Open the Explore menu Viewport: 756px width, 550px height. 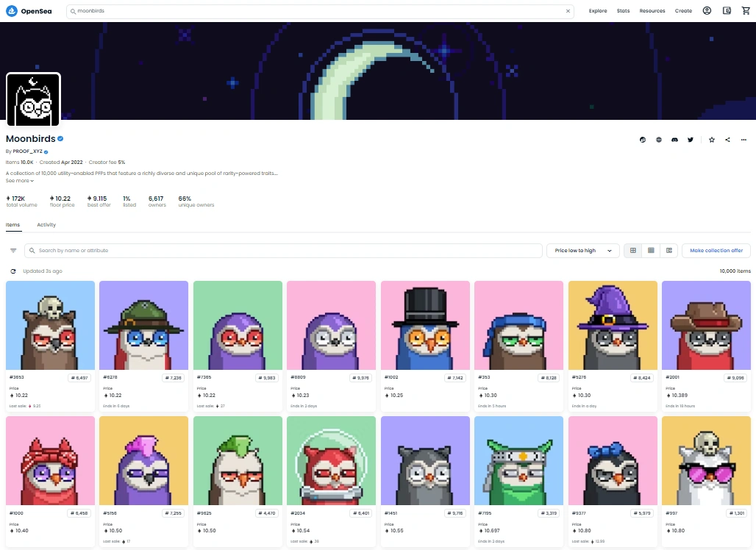click(598, 10)
